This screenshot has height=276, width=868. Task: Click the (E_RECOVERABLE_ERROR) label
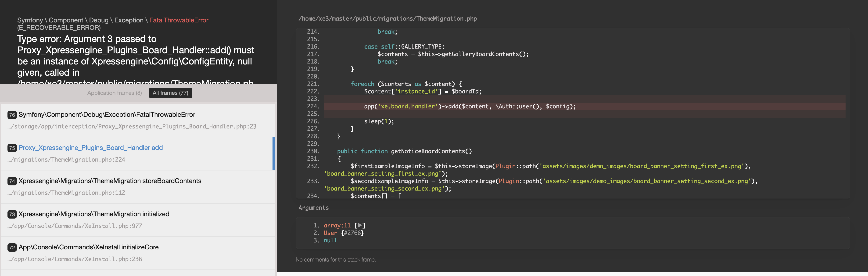coord(59,28)
